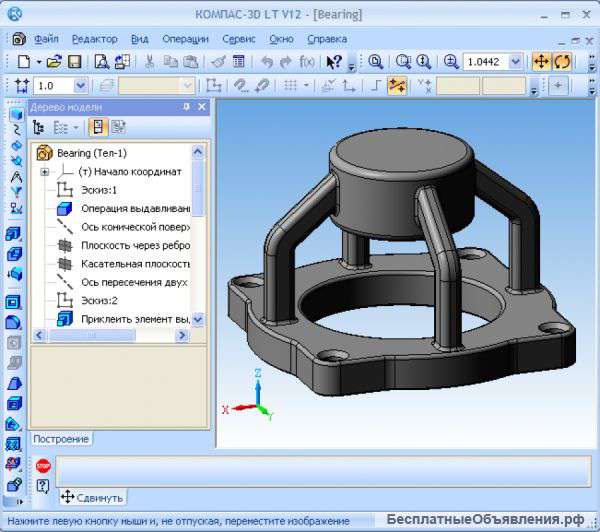Click KOMPAS application logo menu icon
The width and height of the screenshot is (600, 532).
tap(14, 14)
